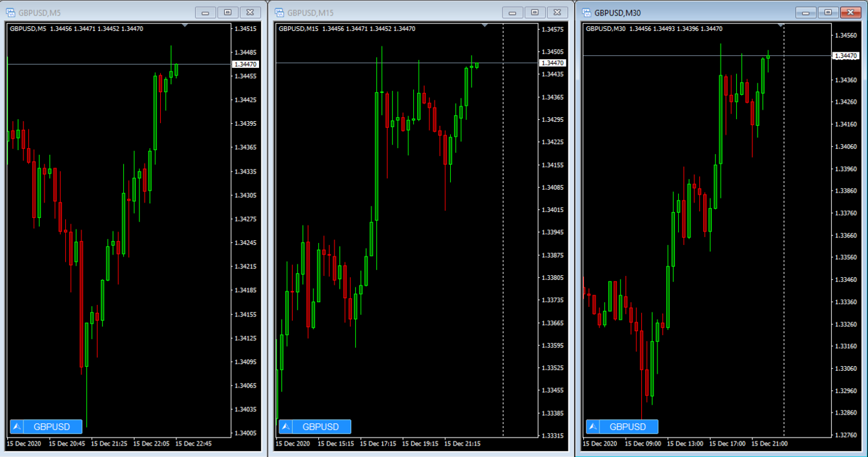Click GBPUSD button in the M30 chart
Screen dimensions: 868x457
628,427
